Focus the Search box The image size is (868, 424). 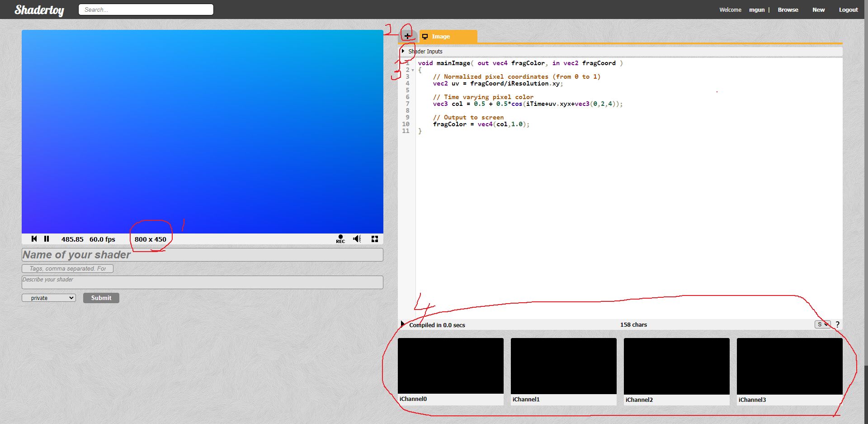tap(146, 10)
